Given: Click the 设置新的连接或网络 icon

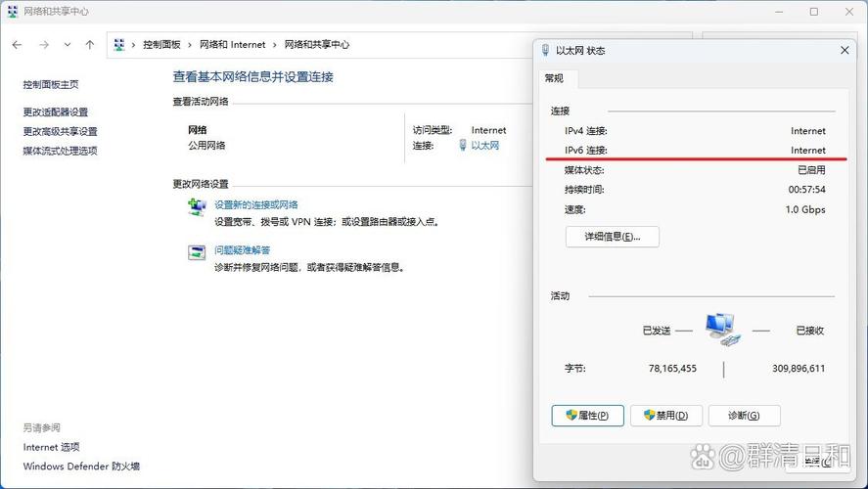Looking at the screenshot, I should (x=197, y=207).
